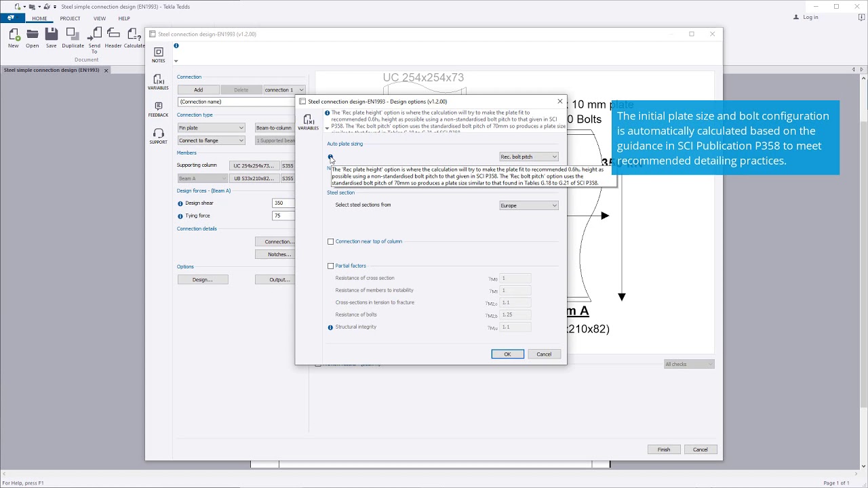Open Notes in connection design window sidebar
868x488 pixels.
pos(158,55)
